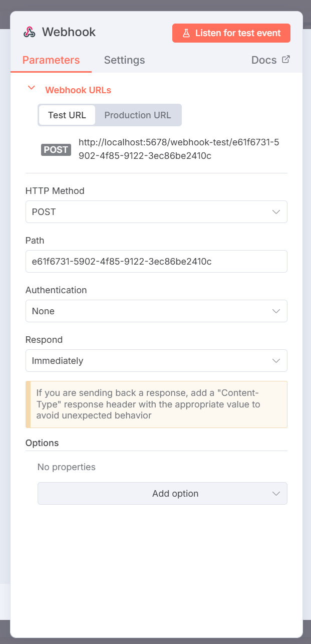Image resolution: width=311 pixels, height=644 pixels.
Task: Collapse the Webhook URLs section chevron
Action: tap(32, 88)
